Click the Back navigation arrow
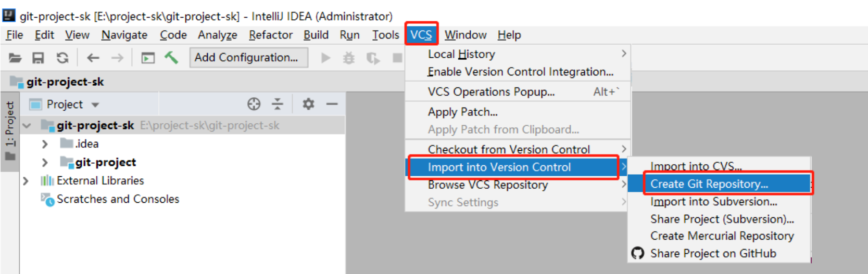This screenshot has width=868, height=274. [x=93, y=58]
